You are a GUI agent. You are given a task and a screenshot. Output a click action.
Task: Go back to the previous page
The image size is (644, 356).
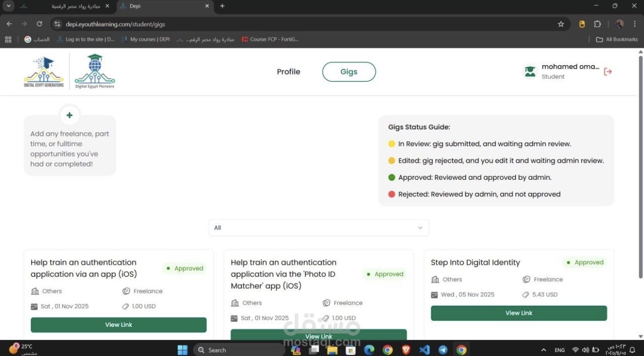coord(9,24)
